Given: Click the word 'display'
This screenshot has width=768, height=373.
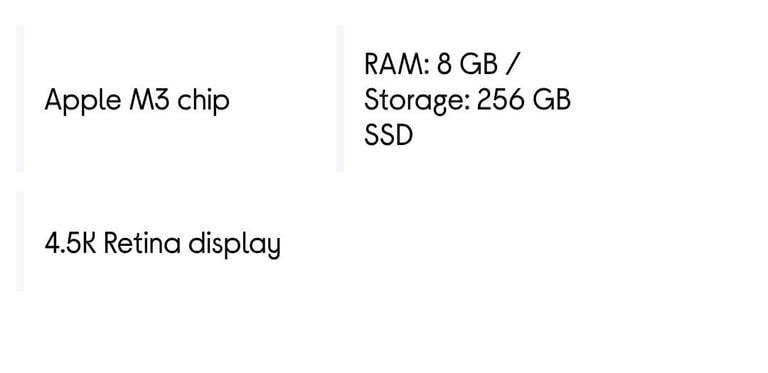Looking at the screenshot, I should [235, 245].
